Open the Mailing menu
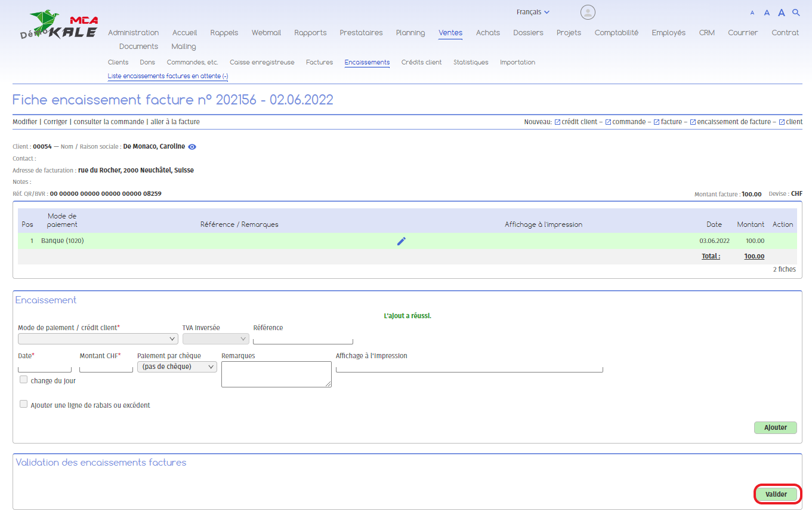The width and height of the screenshot is (812, 514). 184,47
